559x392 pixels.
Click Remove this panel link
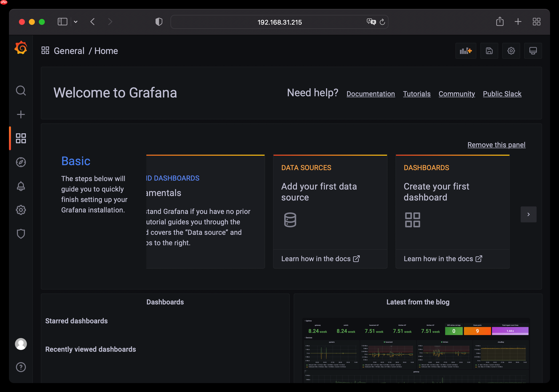497,145
